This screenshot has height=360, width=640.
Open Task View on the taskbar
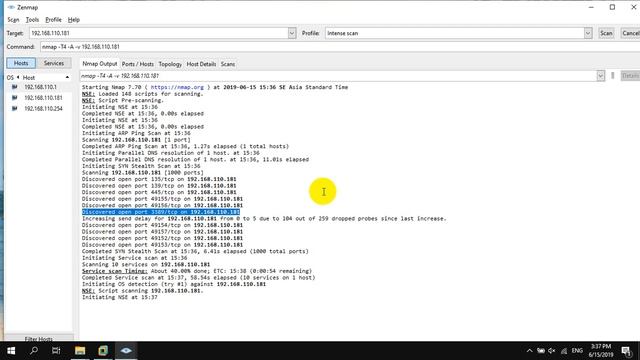56,351
